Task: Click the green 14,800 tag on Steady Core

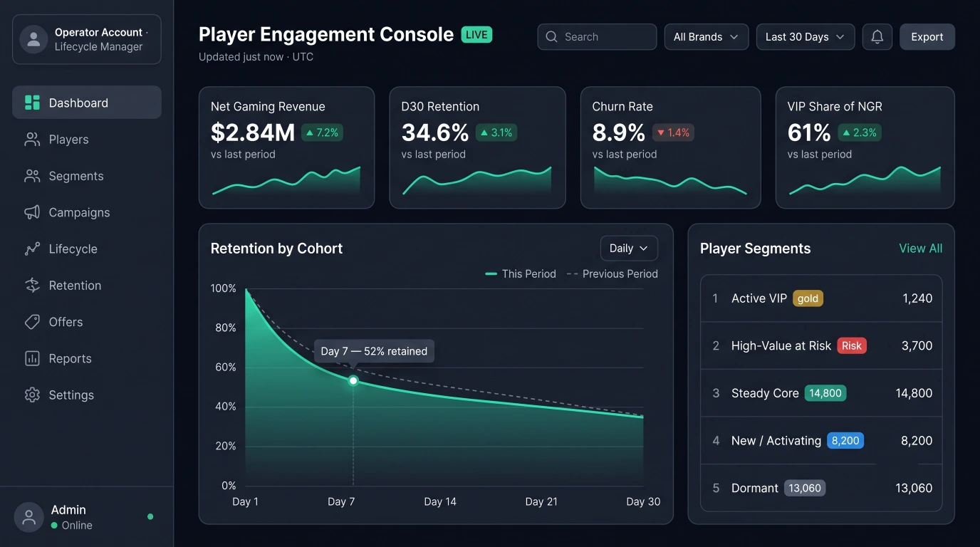Action: [825, 393]
